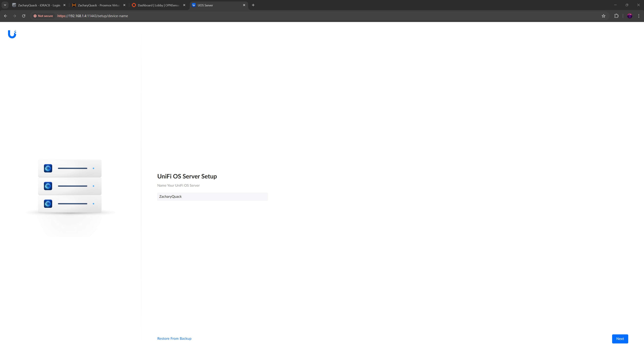Click the UniFi logo icon

coord(12,34)
